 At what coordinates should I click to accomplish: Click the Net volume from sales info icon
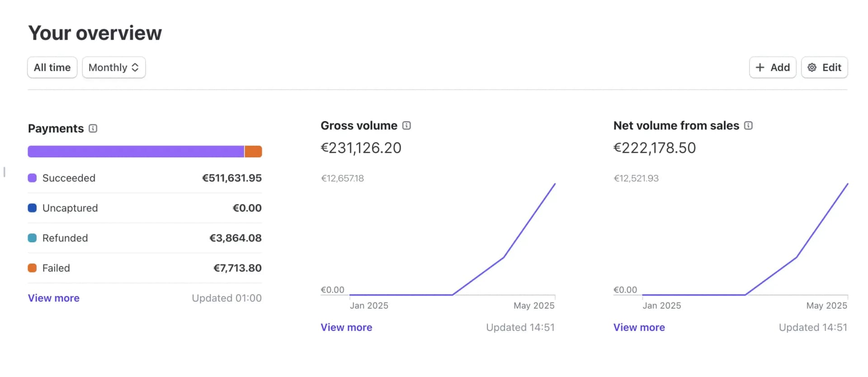point(748,126)
